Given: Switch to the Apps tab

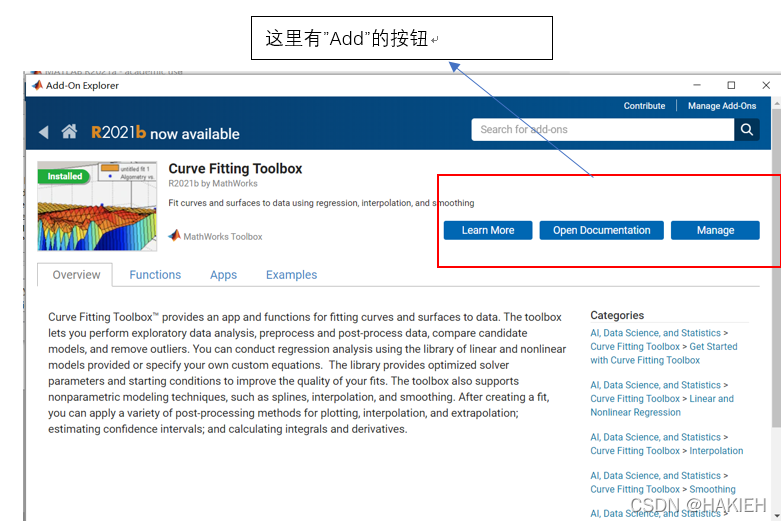Looking at the screenshot, I should click(x=223, y=275).
